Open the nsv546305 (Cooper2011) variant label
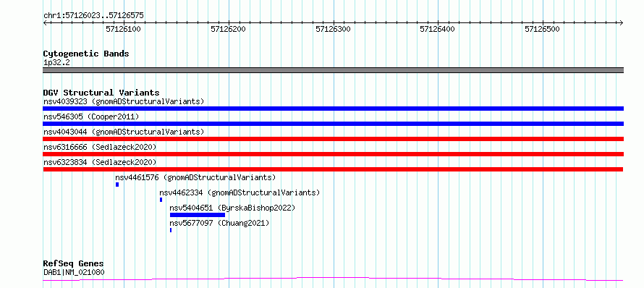The image size is (644, 288). [x=91, y=117]
